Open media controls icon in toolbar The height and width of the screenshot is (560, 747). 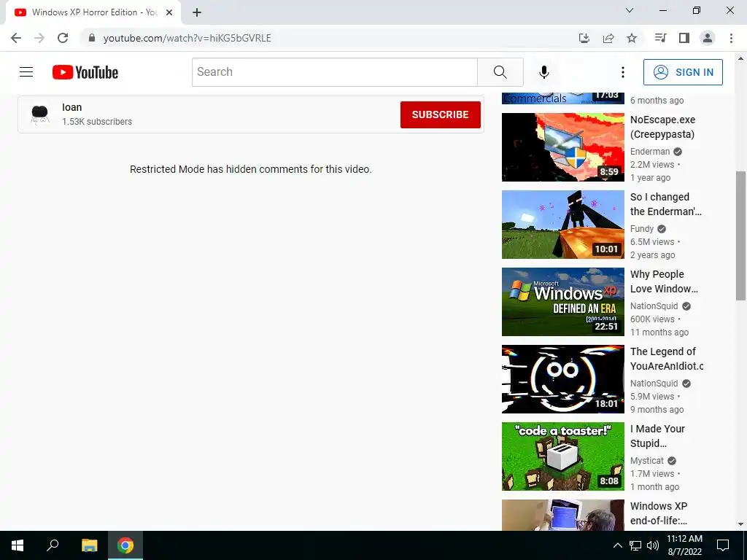(660, 38)
